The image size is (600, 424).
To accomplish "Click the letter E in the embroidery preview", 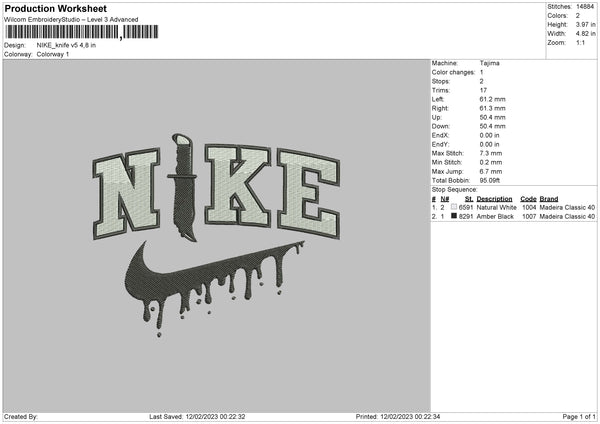I will click(x=308, y=194).
